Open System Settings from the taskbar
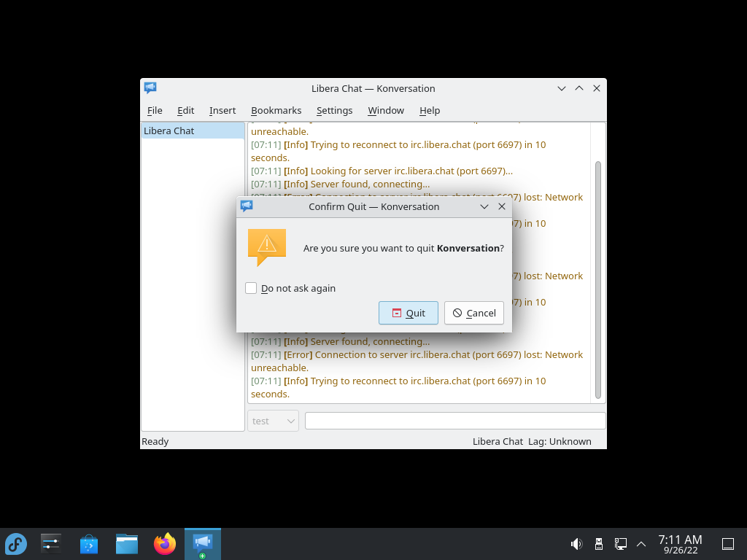This screenshot has width=747, height=560. [x=51, y=544]
